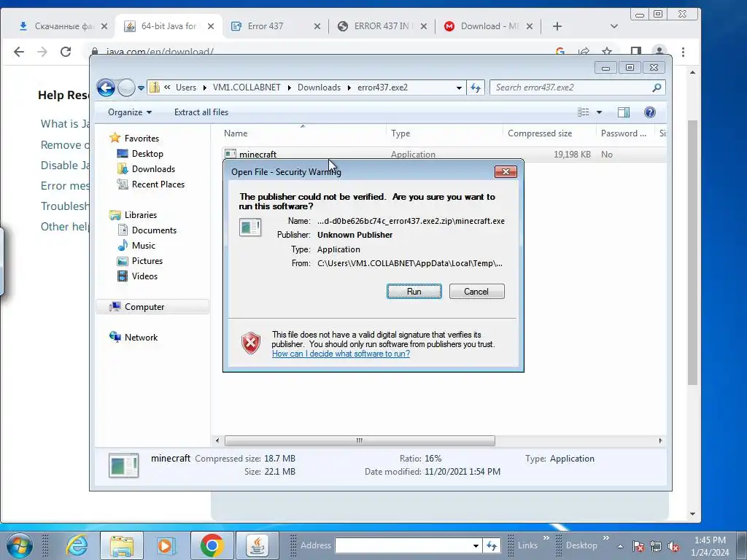Show hidden tray icons arrow
The width and height of the screenshot is (747, 560).
[620, 547]
